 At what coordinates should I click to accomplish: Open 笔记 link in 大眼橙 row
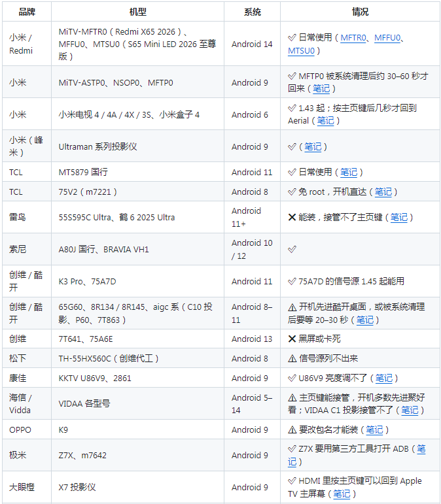click(342, 494)
